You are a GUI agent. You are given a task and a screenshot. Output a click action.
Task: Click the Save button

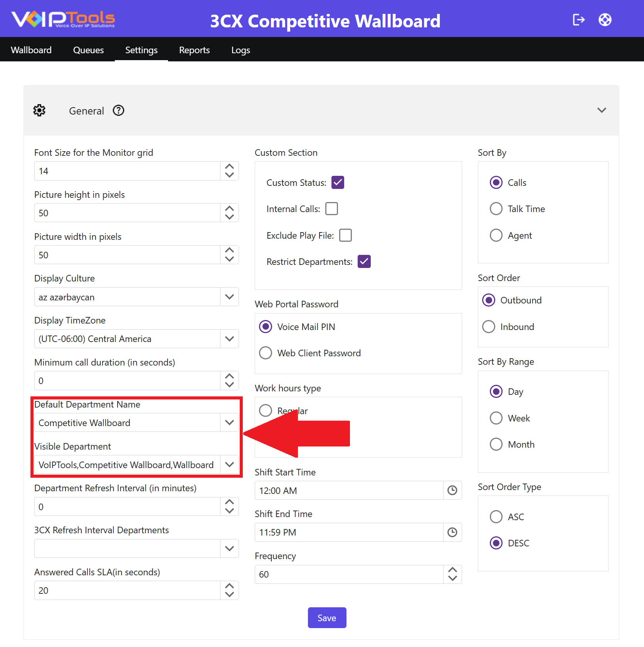(x=327, y=618)
